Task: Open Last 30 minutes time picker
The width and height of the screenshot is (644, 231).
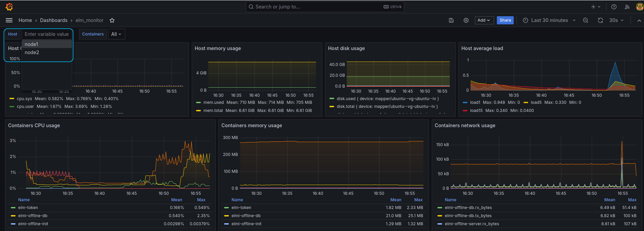Action: tap(549, 20)
